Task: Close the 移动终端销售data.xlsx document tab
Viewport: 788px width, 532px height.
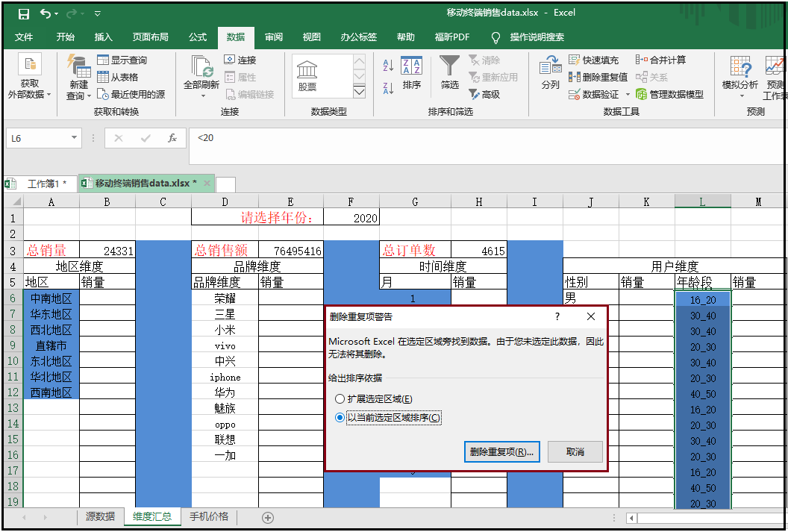Action: point(207,184)
